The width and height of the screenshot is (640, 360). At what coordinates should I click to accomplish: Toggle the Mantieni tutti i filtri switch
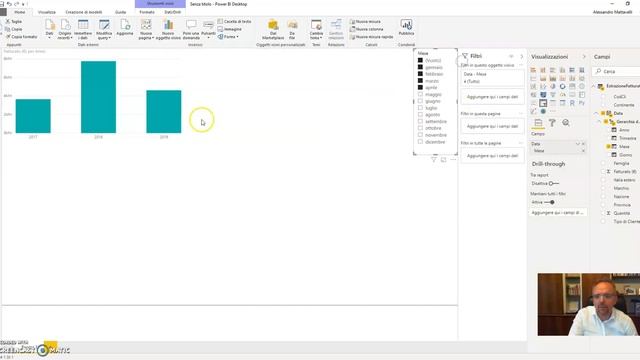coord(549,202)
